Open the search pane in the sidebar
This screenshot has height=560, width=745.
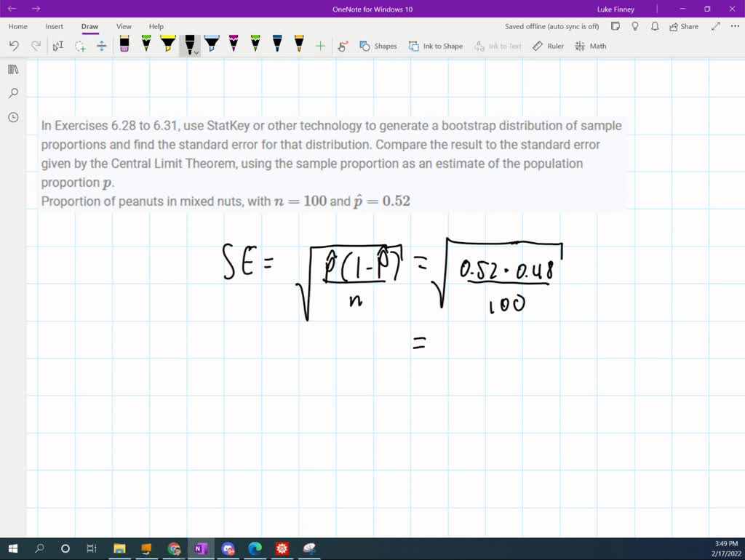(x=13, y=93)
